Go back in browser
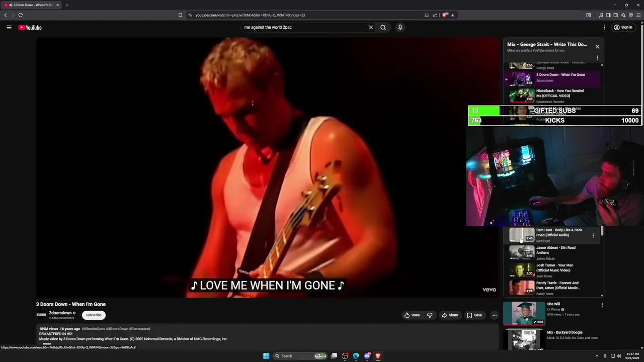 pos(6,15)
